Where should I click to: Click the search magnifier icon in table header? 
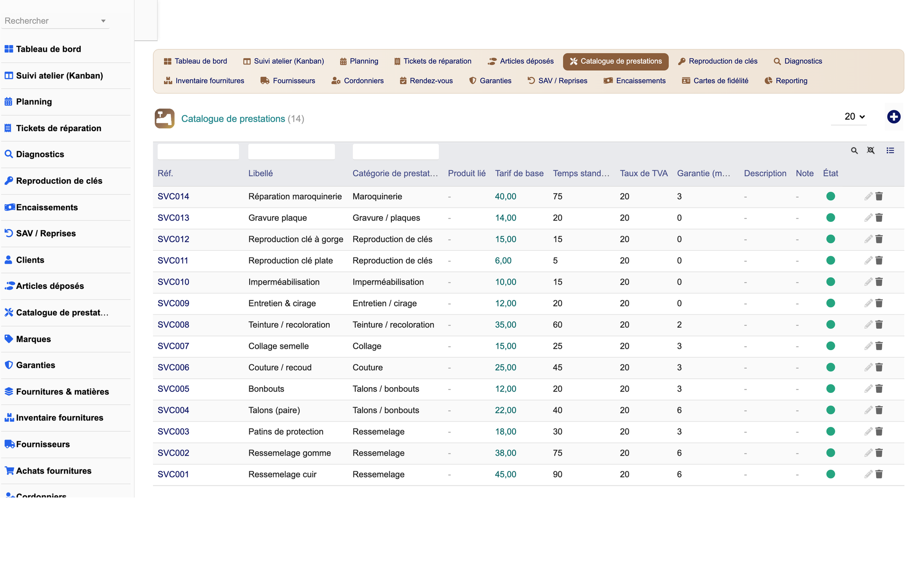(x=854, y=151)
